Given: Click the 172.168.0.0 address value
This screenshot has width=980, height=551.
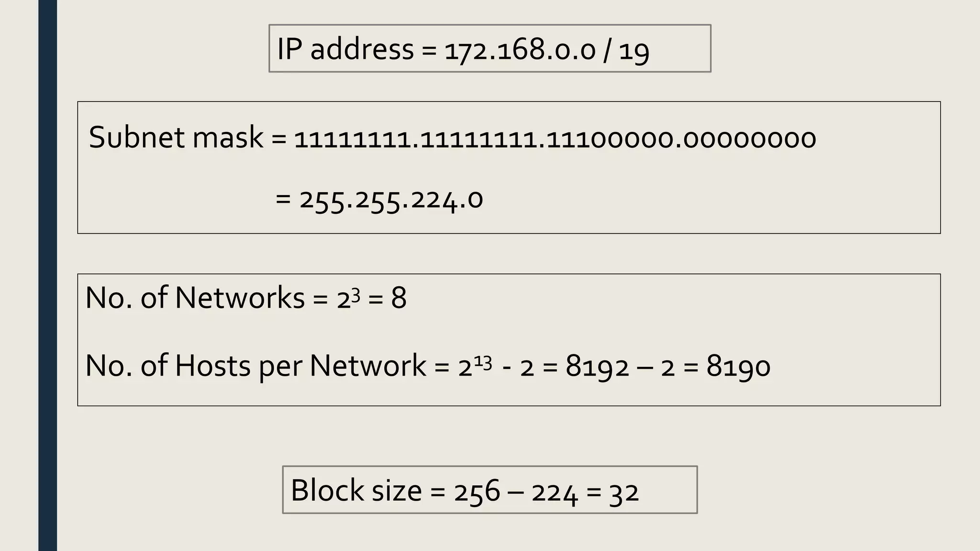Looking at the screenshot, I should pos(520,50).
